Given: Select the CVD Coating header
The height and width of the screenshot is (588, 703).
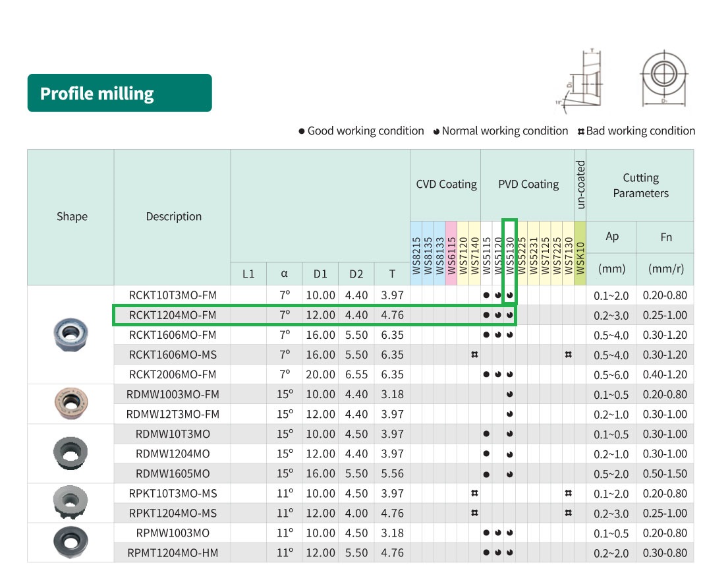Looking at the screenshot, I should 445,185.
